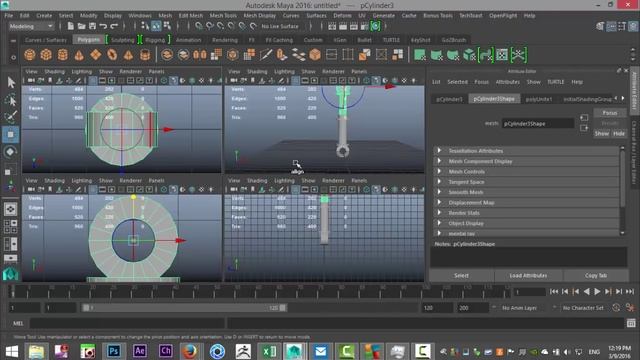Open the Modeling workspace dropdown
640x360 pixels.
click(x=31, y=26)
